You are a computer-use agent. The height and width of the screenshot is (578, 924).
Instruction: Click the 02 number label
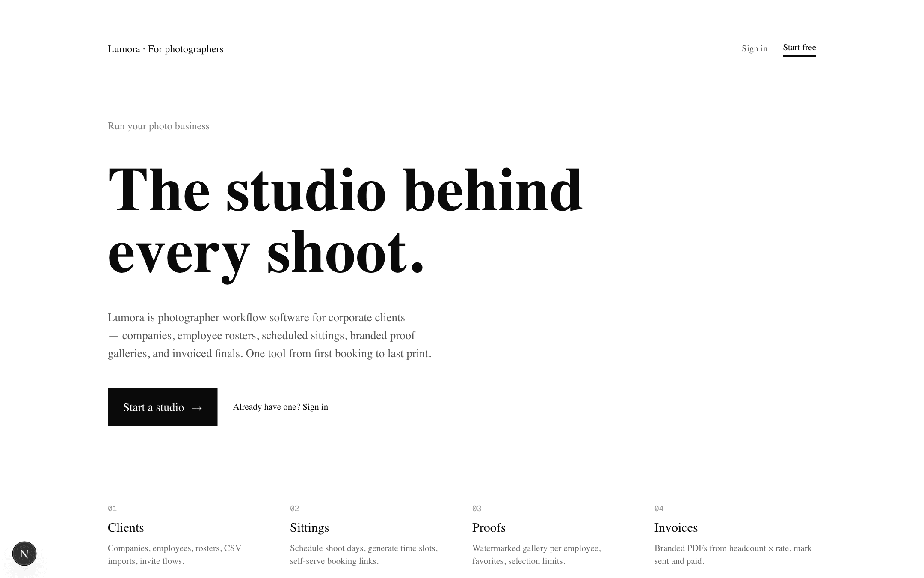[295, 509]
